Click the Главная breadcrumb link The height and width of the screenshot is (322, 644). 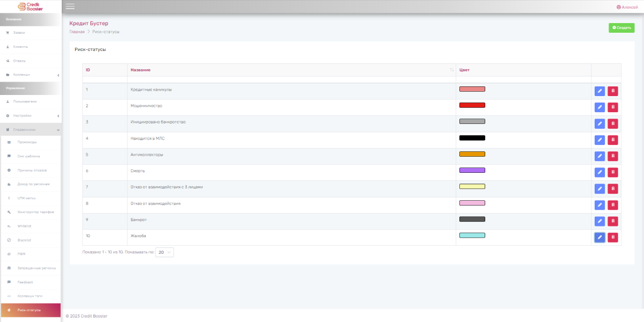point(77,32)
